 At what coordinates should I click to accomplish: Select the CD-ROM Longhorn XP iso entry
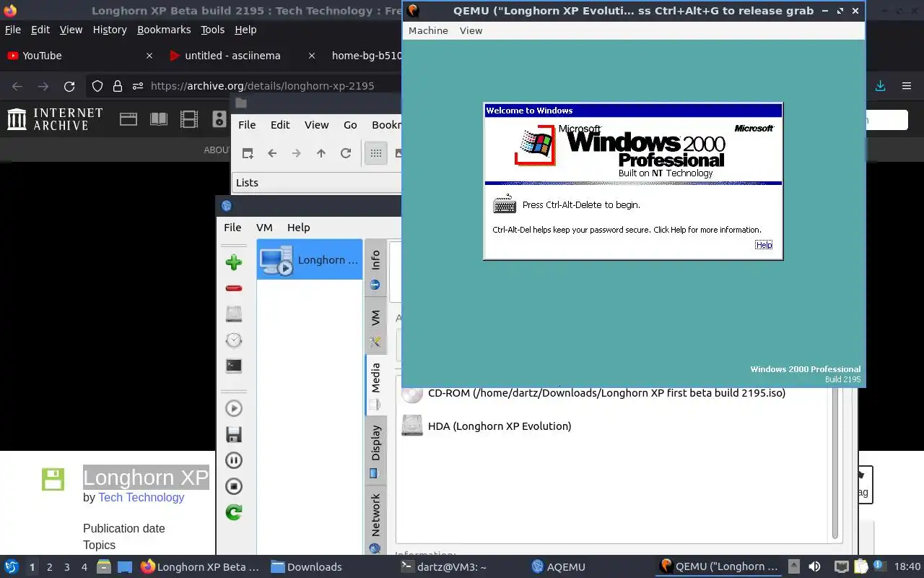[606, 393]
